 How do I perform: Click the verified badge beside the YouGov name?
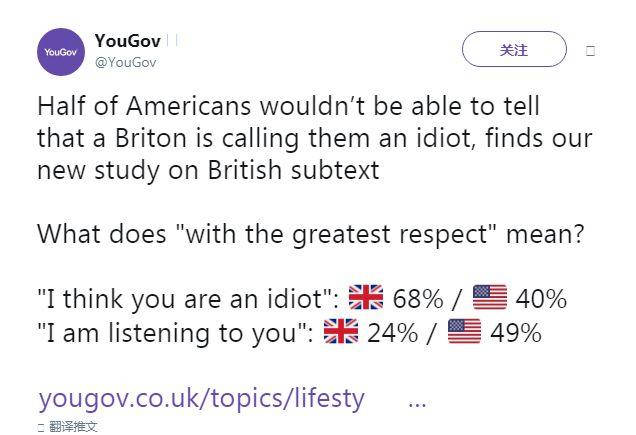point(170,41)
